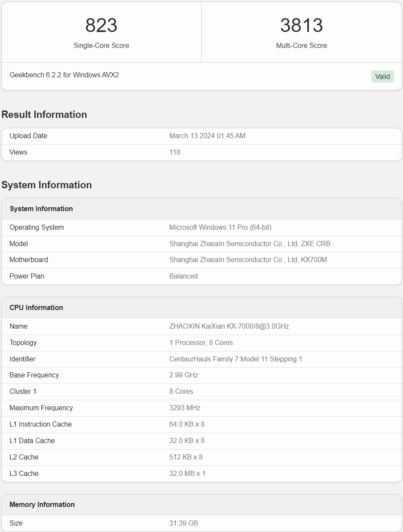Screen dimensions: 403x532
Task: Click the Result Information heading
Action: tap(44, 114)
